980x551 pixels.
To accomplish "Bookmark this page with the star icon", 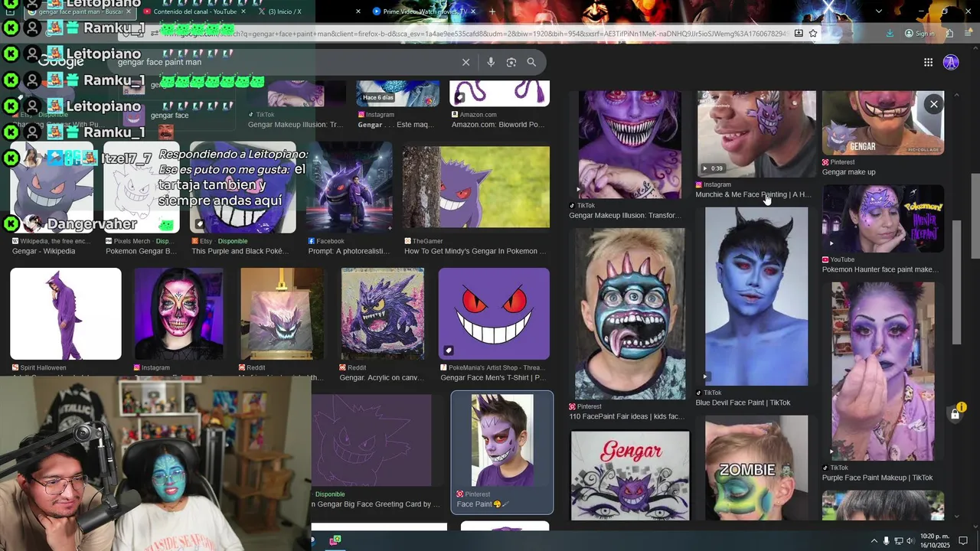I will point(813,34).
